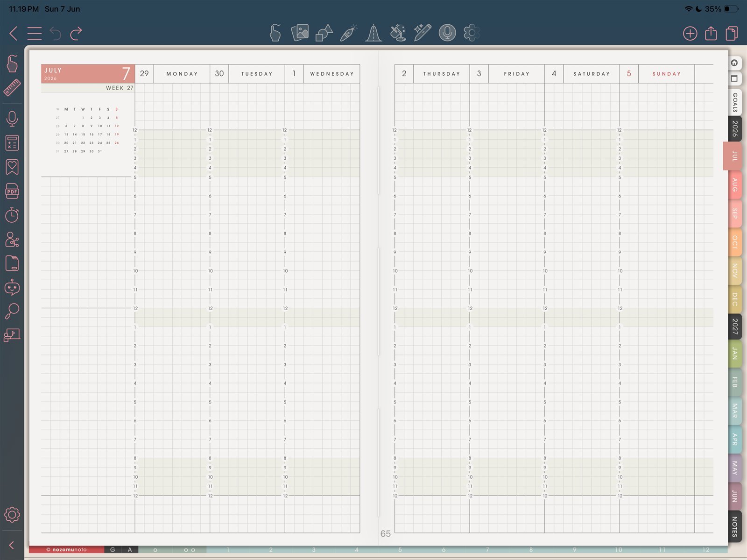This screenshot has height=560, width=747.
Task: Toggle finger drawing in left sidebar
Action: pos(12,64)
